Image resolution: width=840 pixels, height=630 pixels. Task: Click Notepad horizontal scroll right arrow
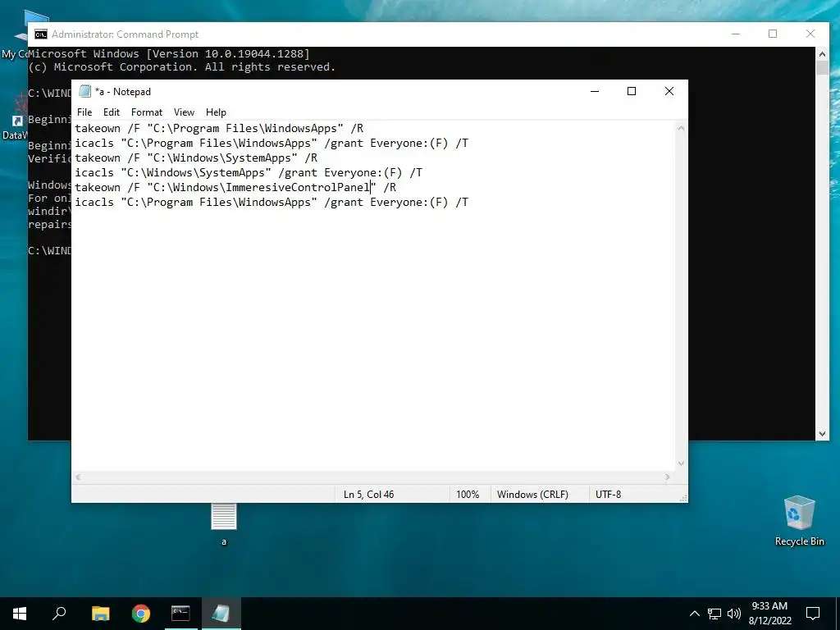click(x=668, y=477)
